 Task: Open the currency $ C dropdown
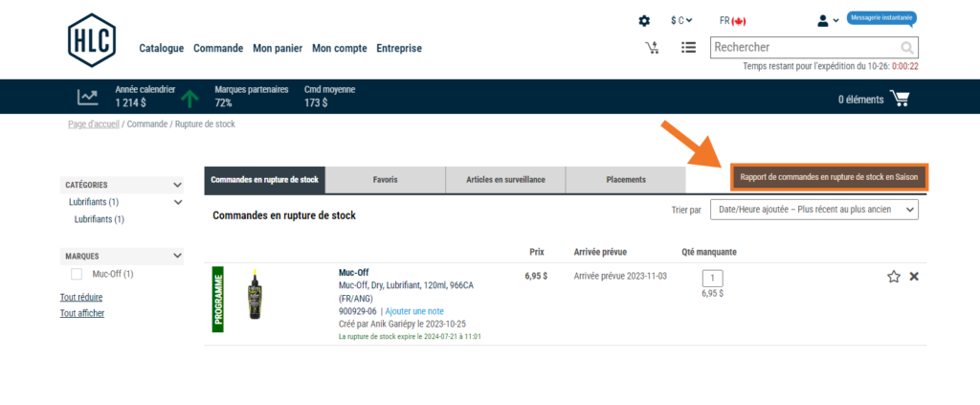tap(682, 20)
